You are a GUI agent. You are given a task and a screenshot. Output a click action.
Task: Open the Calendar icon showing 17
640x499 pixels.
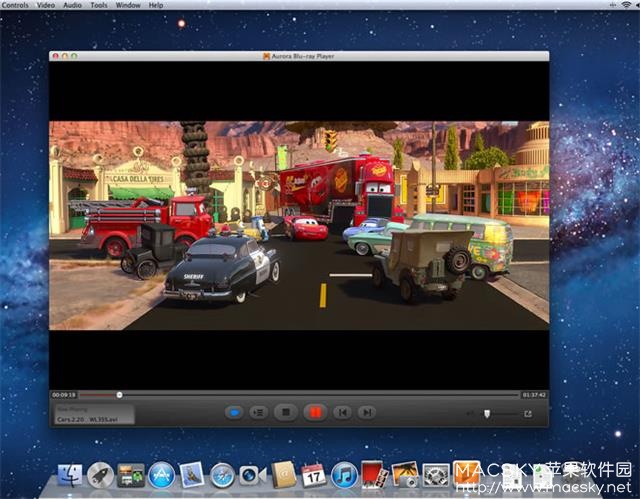(x=314, y=475)
